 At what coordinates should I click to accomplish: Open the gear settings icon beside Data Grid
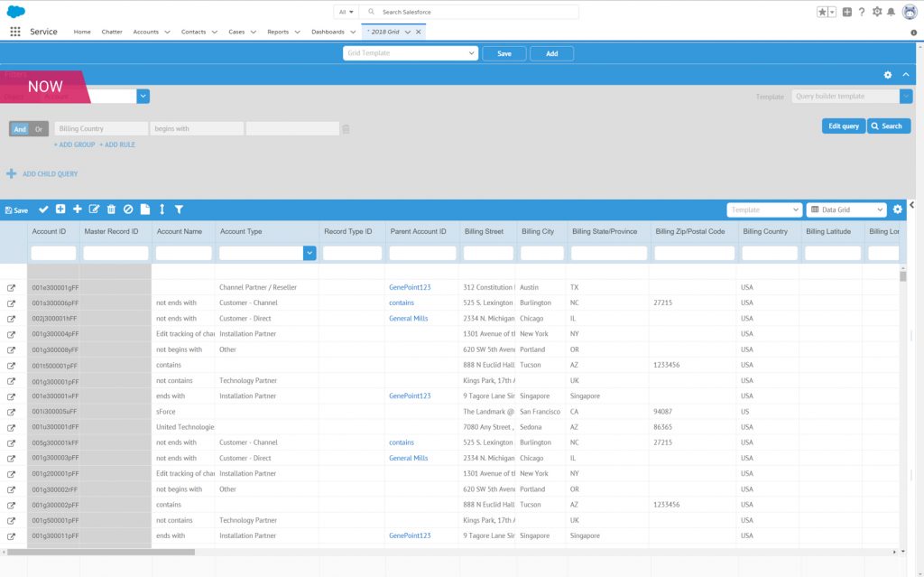[x=897, y=209]
